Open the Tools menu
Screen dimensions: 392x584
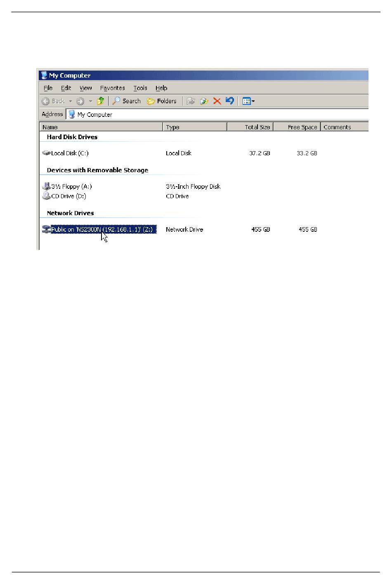[x=140, y=88]
